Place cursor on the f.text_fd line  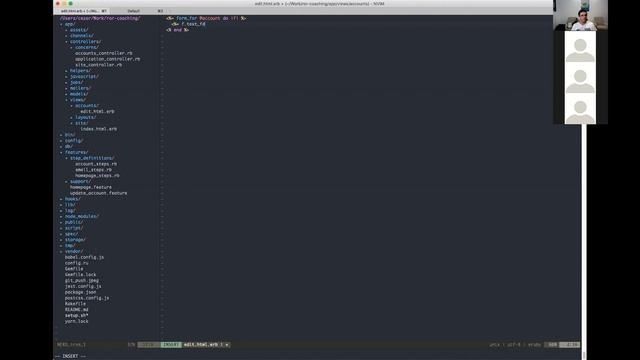click(x=189, y=24)
